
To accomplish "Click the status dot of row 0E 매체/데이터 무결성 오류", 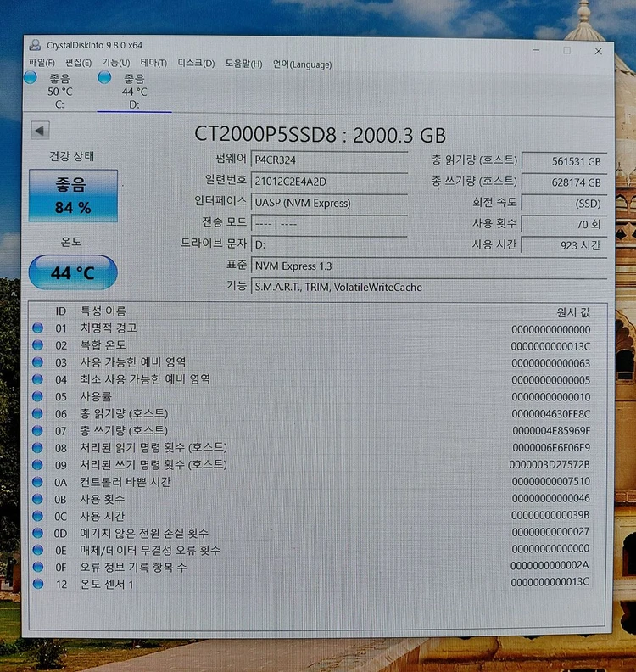I will (37, 550).
